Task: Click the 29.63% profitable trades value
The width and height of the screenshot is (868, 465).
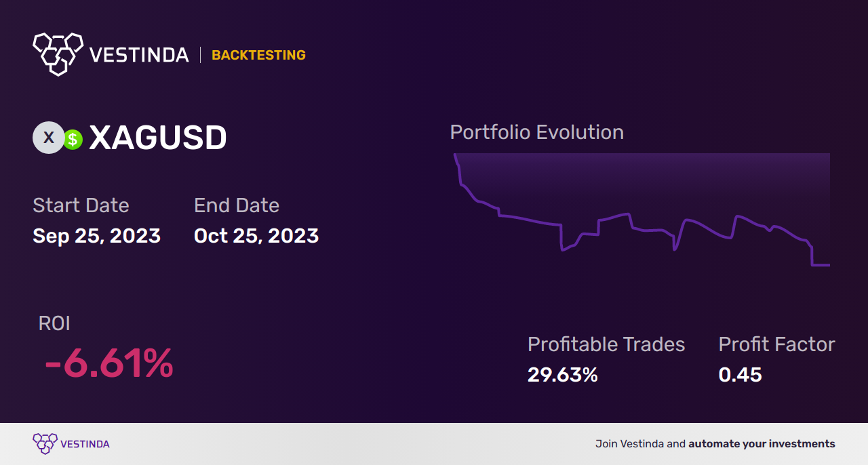Action: coord(563,375)
